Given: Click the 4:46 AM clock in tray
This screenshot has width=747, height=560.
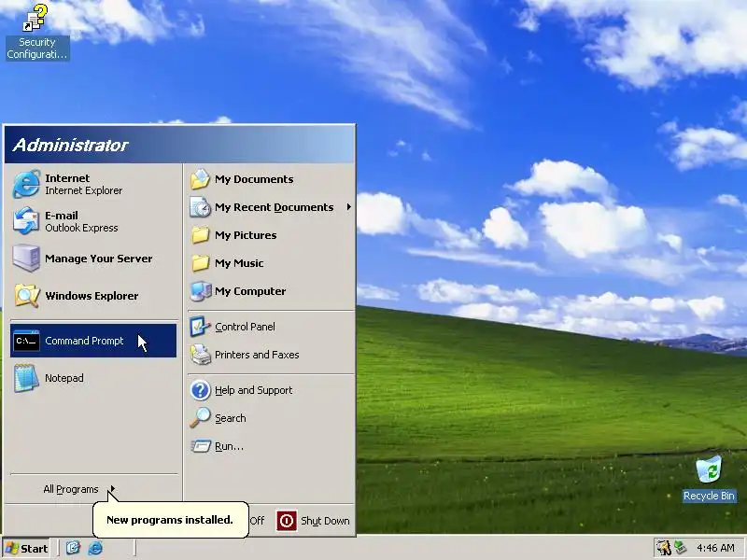Looking at the screenshot, I should point(715,548).
